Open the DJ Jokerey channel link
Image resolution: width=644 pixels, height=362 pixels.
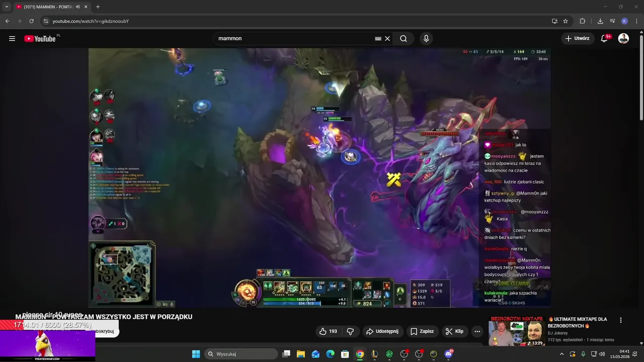point(557,333)
